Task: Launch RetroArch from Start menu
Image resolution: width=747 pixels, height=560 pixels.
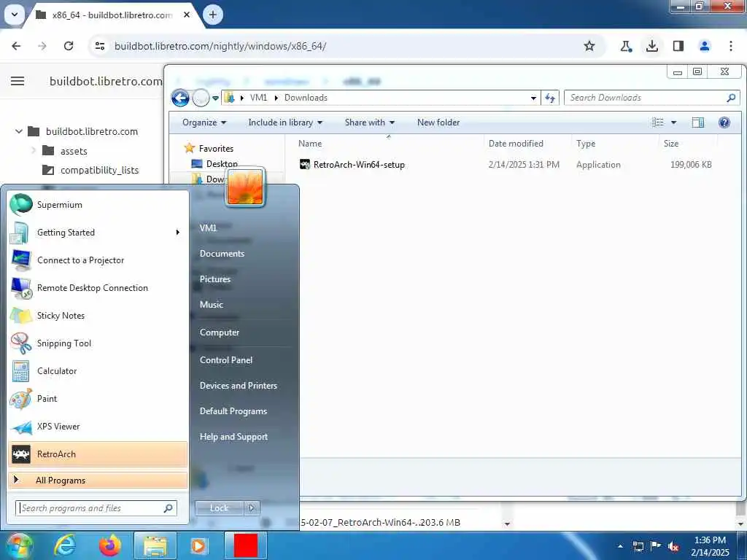Action: 98,454
